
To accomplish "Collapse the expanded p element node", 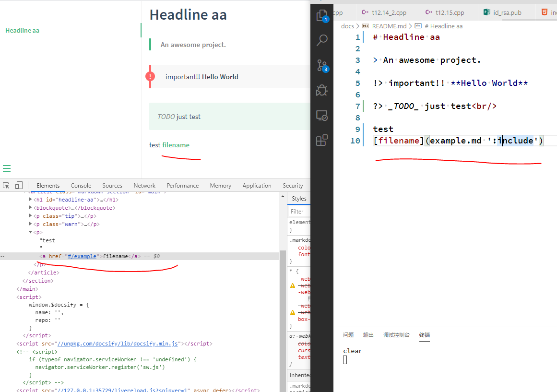I will (31, 232).
